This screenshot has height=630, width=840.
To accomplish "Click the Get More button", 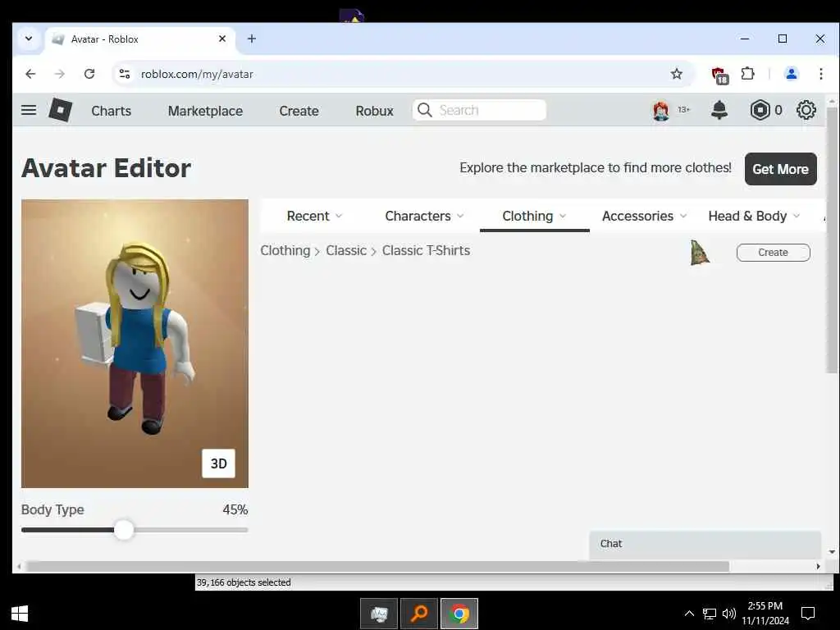I will point(781,169).
